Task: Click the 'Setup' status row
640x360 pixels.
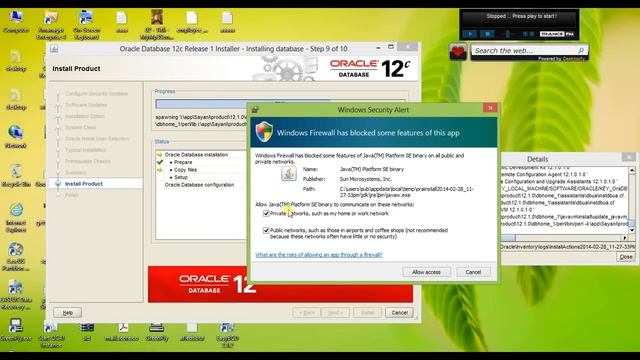Action: pyautogui.click(x=181, y=177)
